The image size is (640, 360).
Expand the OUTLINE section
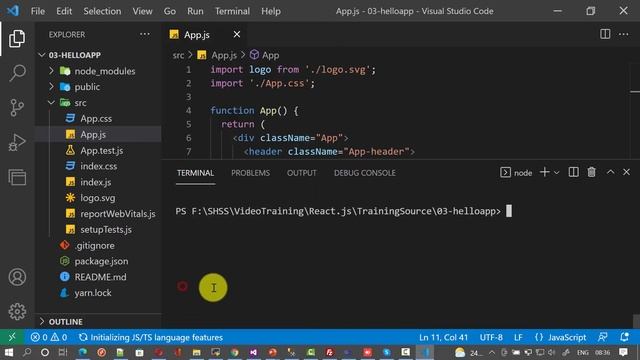tap(65, 322)
